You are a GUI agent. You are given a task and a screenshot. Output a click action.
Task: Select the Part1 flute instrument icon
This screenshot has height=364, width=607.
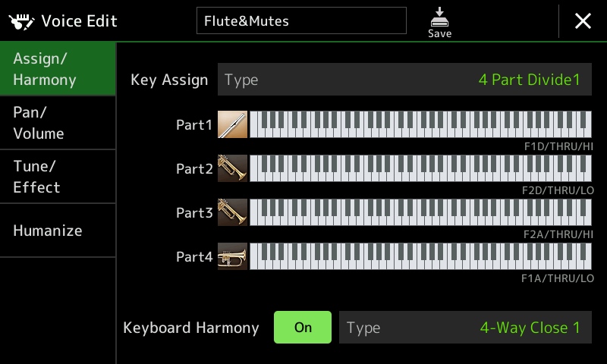[232, 124]
